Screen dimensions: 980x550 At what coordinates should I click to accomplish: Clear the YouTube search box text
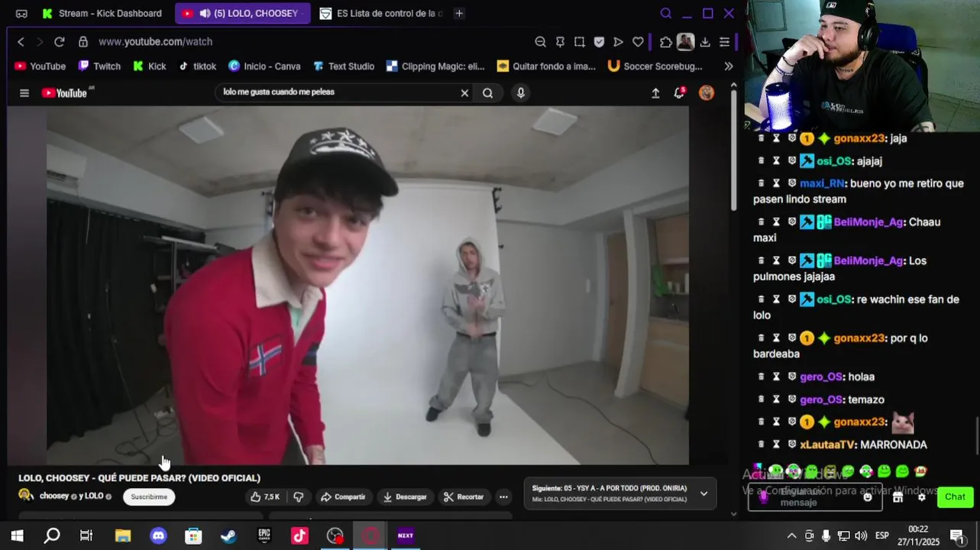[x=464, y=93]
